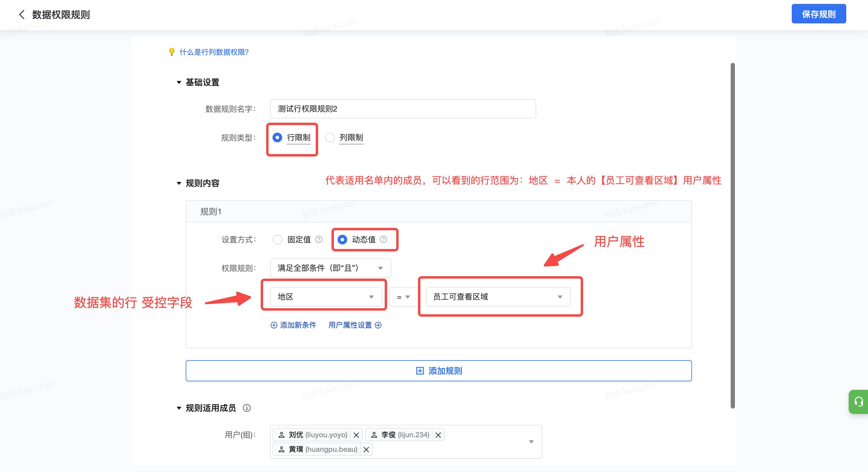Click the back arrow beside 数据权限规则
868x472 pixels.
click(x=22, y=15)
